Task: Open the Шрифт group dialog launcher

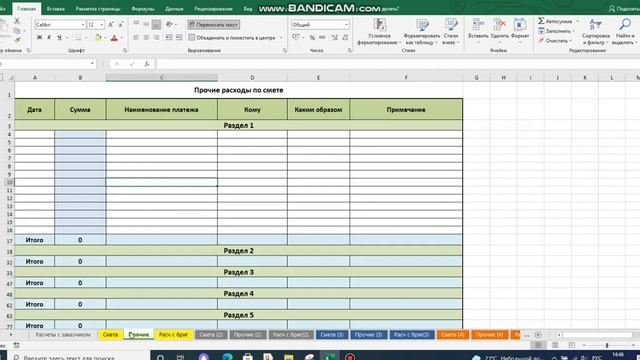Action: (125, 51)
